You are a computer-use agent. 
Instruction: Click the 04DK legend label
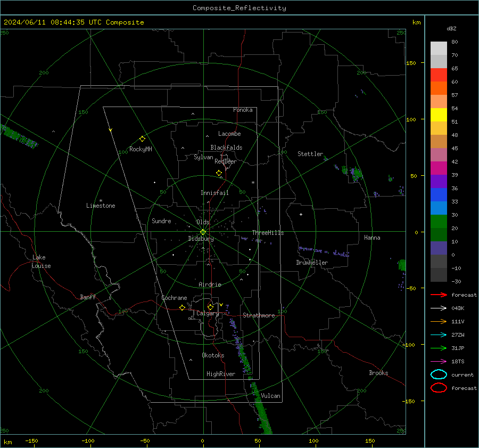(458, 308)
